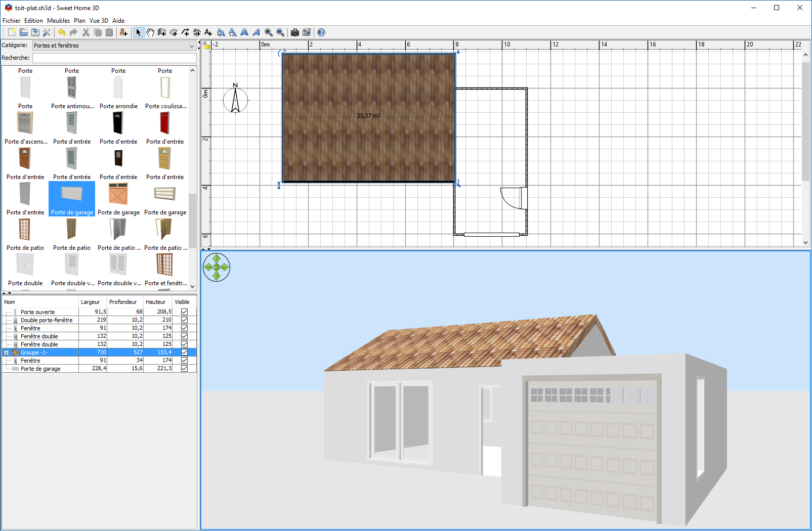Select the Porte coulissante catalog thumbnail
The height and width of the screenshot is (531, 812).
pyautogui.click(x=165, y=87)
